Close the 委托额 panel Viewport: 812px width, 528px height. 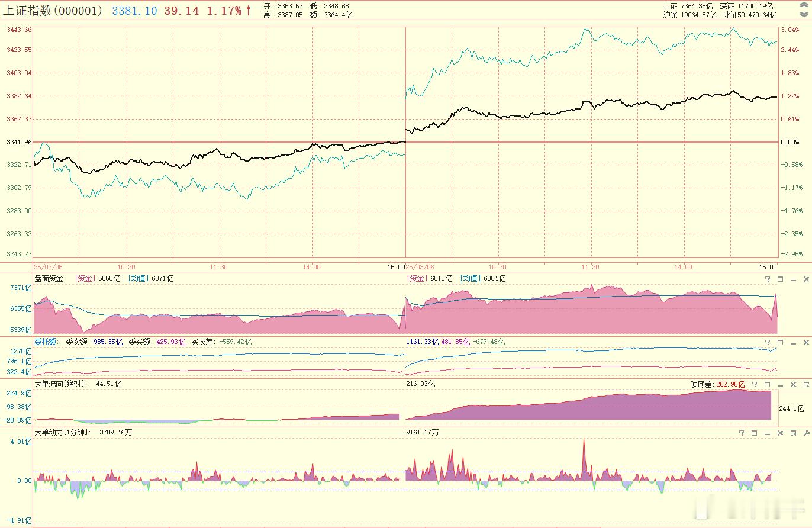(x=806, y=342)
